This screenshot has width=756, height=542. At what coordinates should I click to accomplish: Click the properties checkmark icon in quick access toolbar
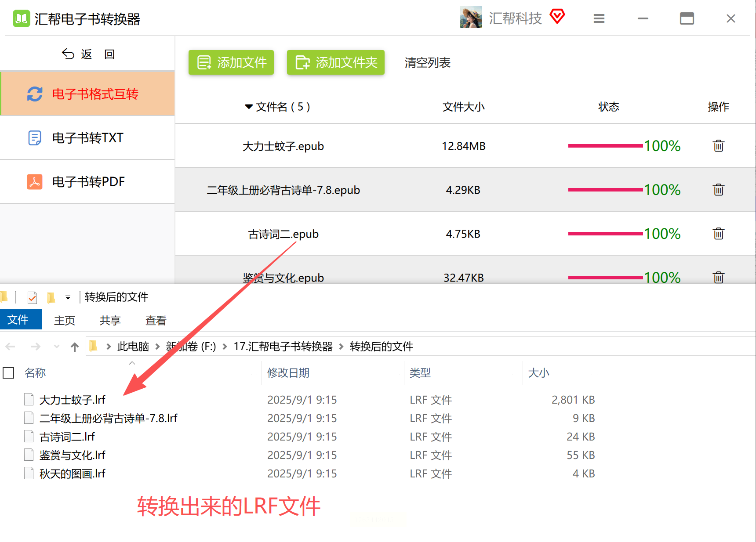tap(32, 298)
